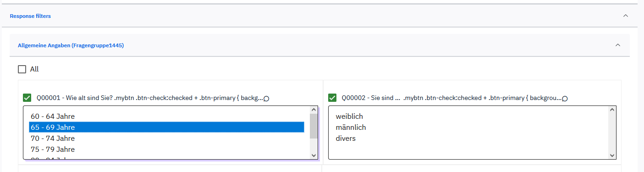644x172 pixels.
Task: Select the 75 - 79 Jahre option
Action: point(167,149)
